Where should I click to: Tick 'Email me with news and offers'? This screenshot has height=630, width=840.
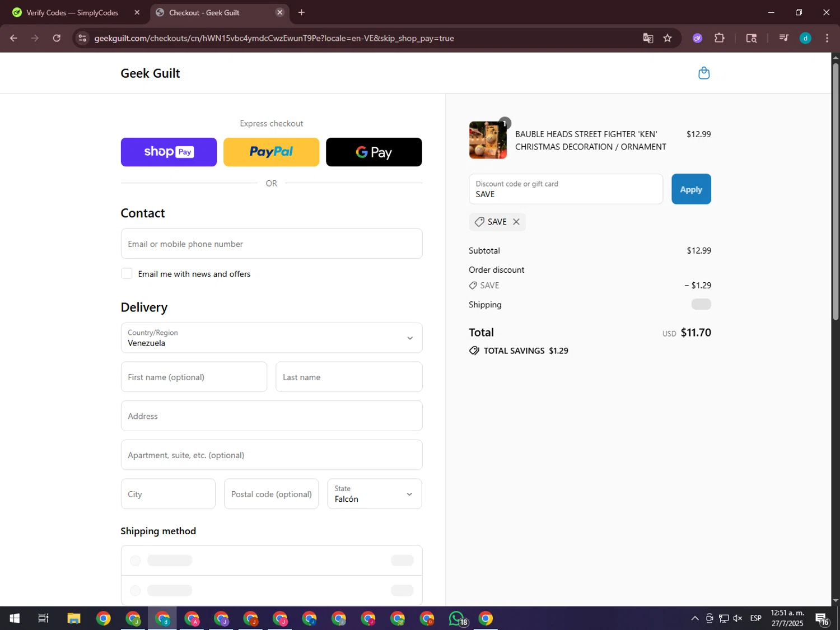tap(127, 273)
